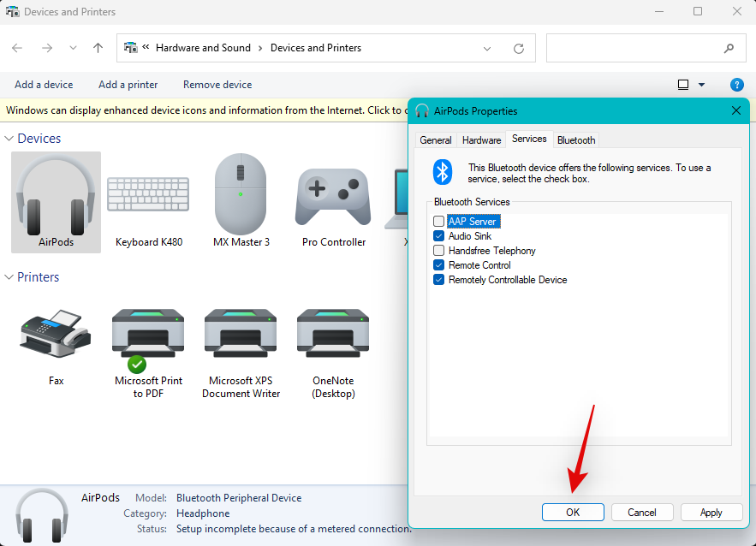The height and width of the screenshot is (546, 756).
Task: Click the Bluetooth logo in AirPods Properties
Action: coord(442,172)
